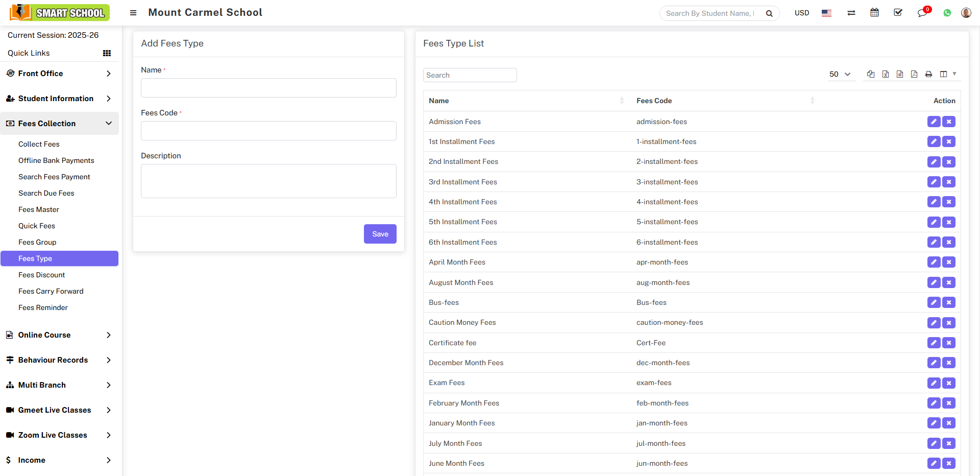This screenshot has width=980, height=476.
Task: Edit the Admission Fees entry
Action: point(934,122)
